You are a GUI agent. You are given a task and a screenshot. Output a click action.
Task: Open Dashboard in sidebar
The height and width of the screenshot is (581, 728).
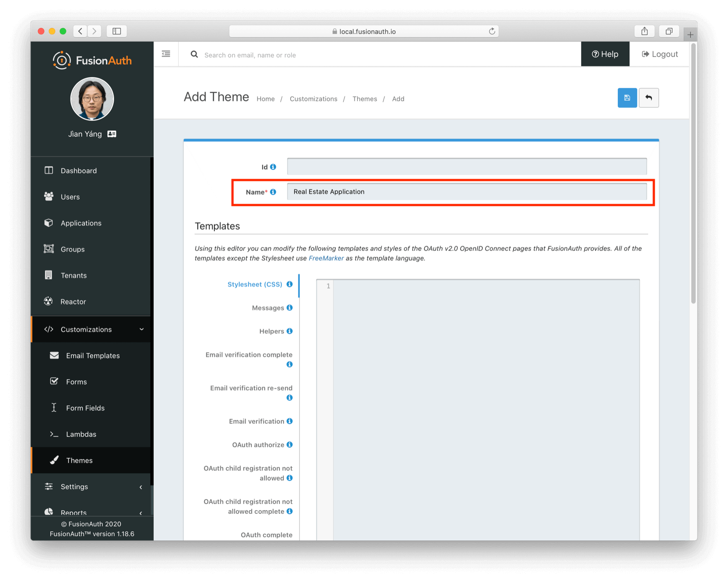(x=91, y=170)
